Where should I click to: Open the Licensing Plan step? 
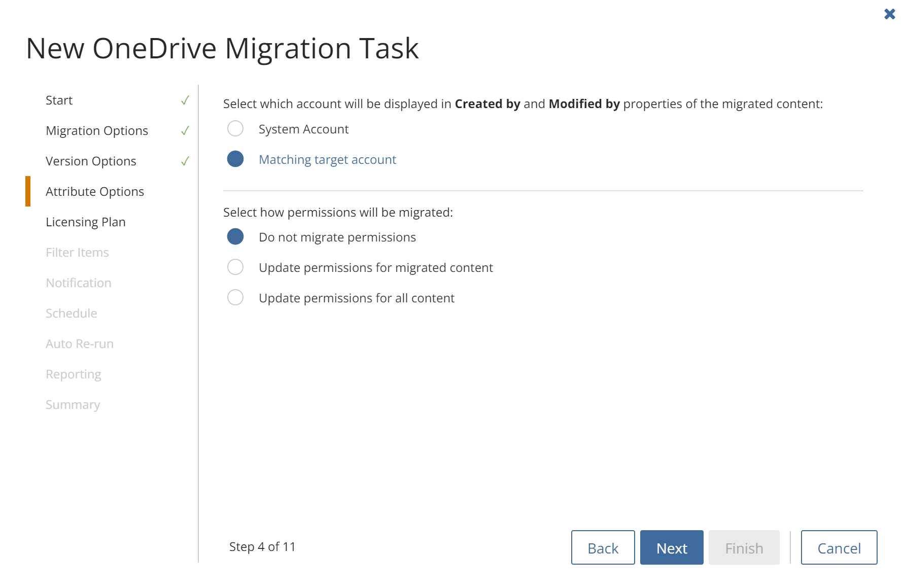click(86, 222)
